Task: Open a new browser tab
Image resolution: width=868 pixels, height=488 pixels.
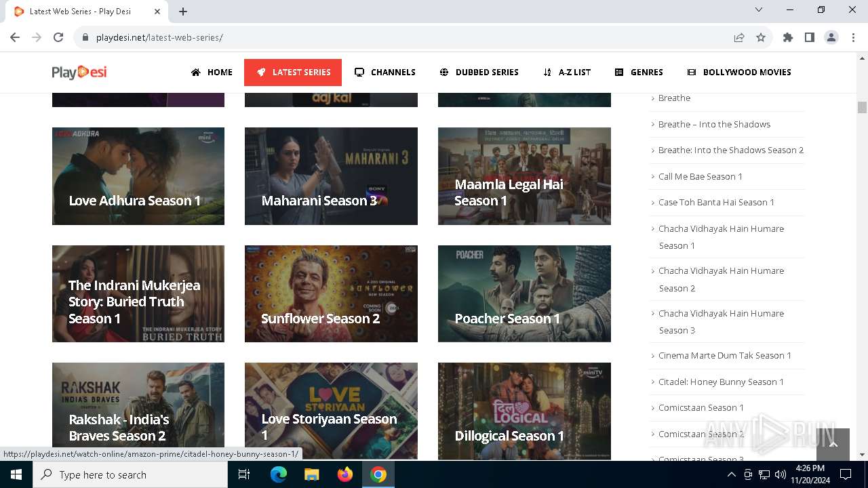Action: tap(183, 12)
